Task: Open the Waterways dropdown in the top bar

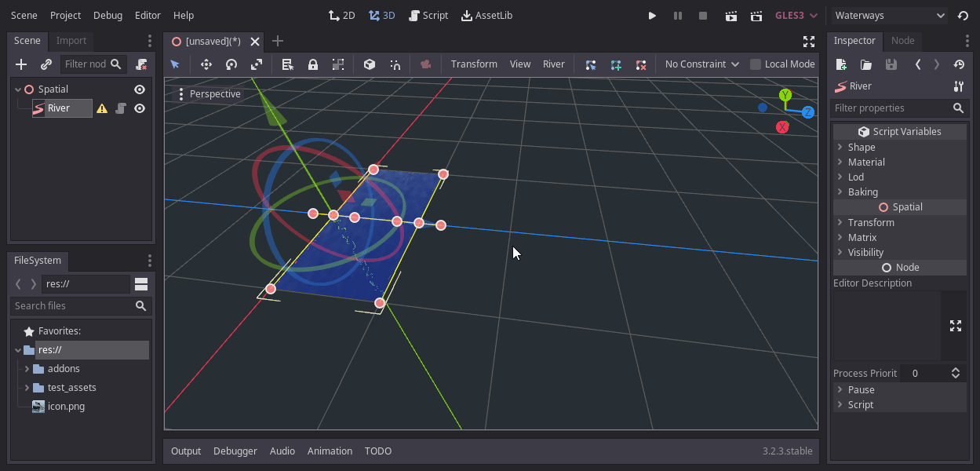Action: click(889, 16)
